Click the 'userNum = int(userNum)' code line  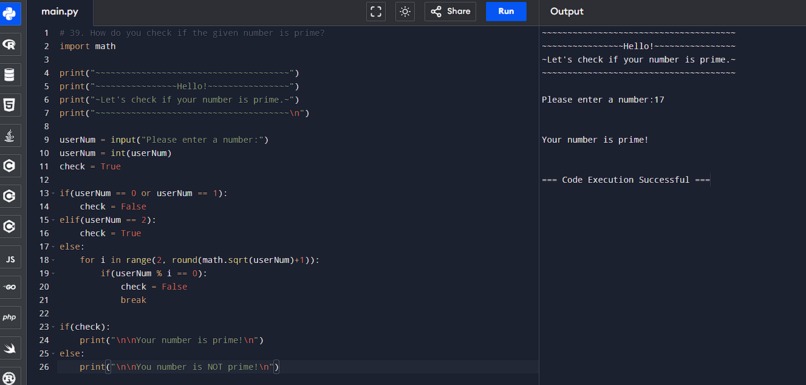tap(115, 153)
